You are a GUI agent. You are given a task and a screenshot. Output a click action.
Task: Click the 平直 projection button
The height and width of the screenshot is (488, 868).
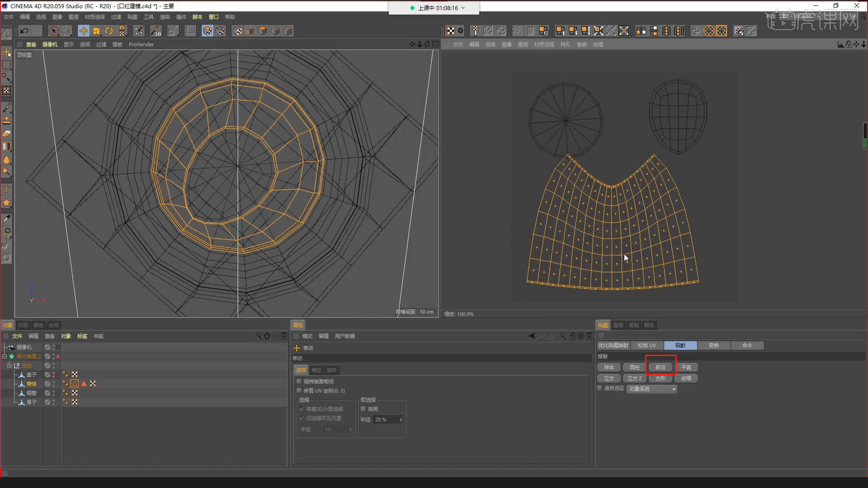click(686, 367)
